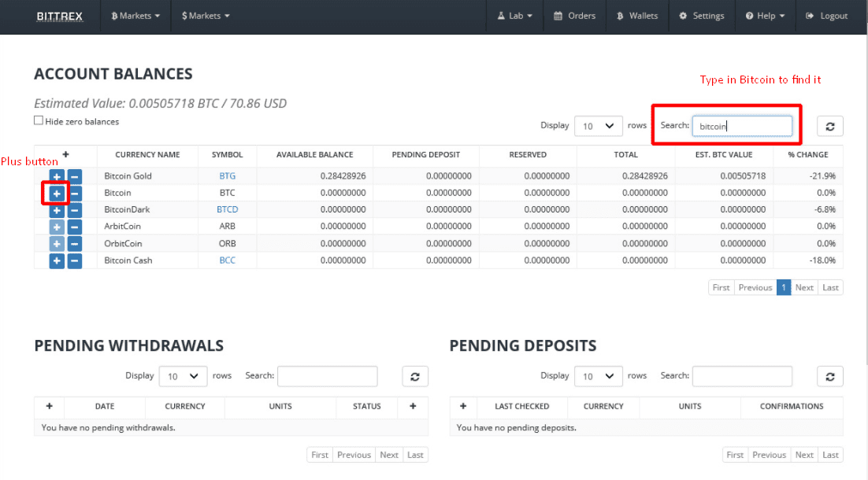
Task: Open pending withdrawals rows display dropdown
Action: (x=184, y=377)
